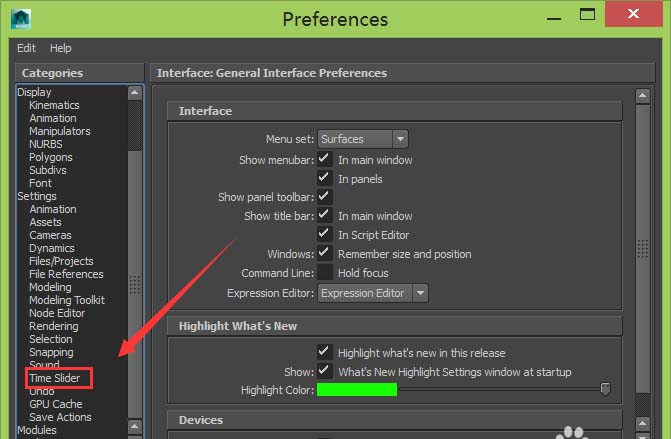671x439 pixels.
Task: Click preferences pane scroll up arrow
Action: (x=642, y=95)
